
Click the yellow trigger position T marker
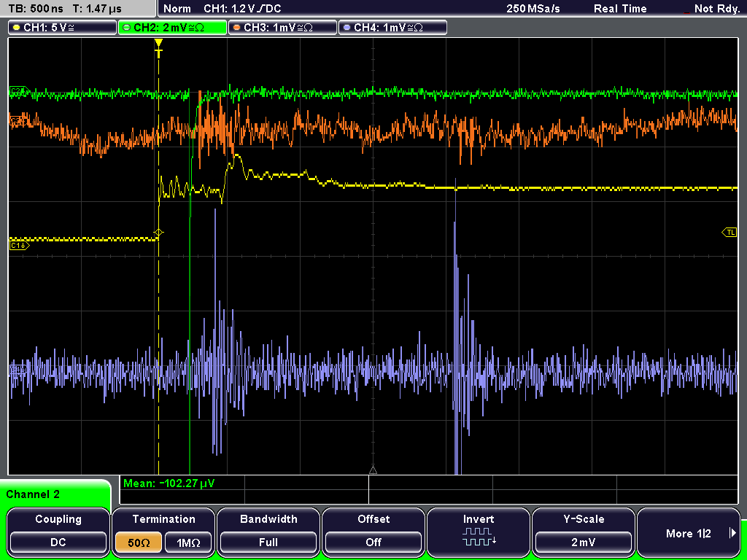pos(158,48)
